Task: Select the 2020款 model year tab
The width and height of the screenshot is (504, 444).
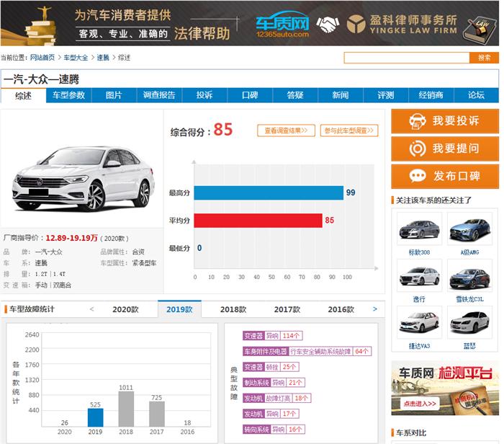Action: pyautogui.click(x=125, y=309)
